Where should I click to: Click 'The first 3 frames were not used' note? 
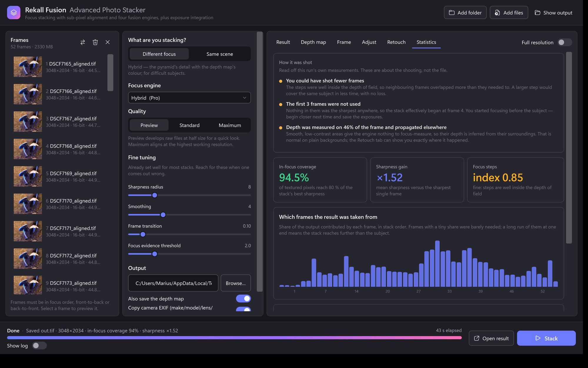(323, 104)
